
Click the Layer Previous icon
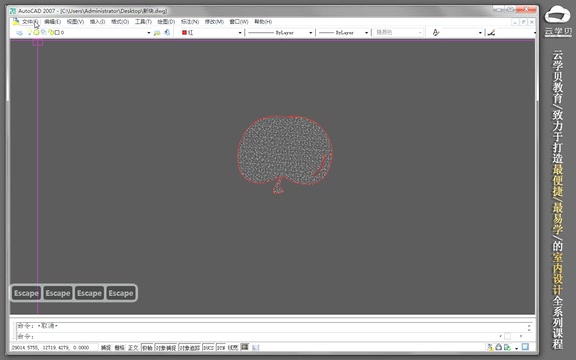[167, 33]
